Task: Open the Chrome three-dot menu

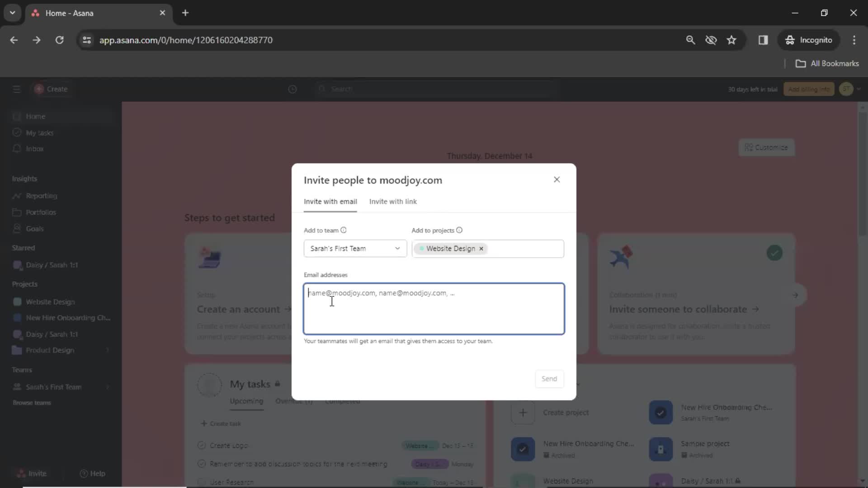Action: (854, 40)
